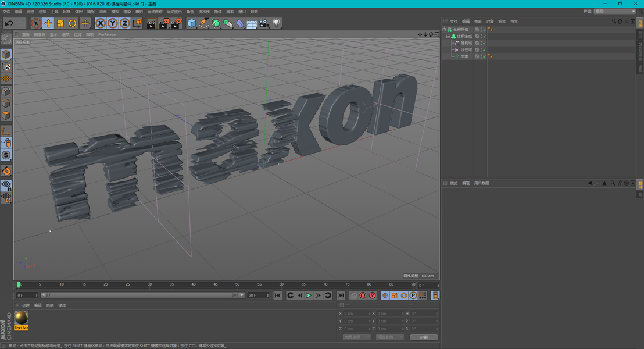Open the 界面 layout dropdown at top right
The height and width of the screenshot is (349, 644).
coord(615,11)
